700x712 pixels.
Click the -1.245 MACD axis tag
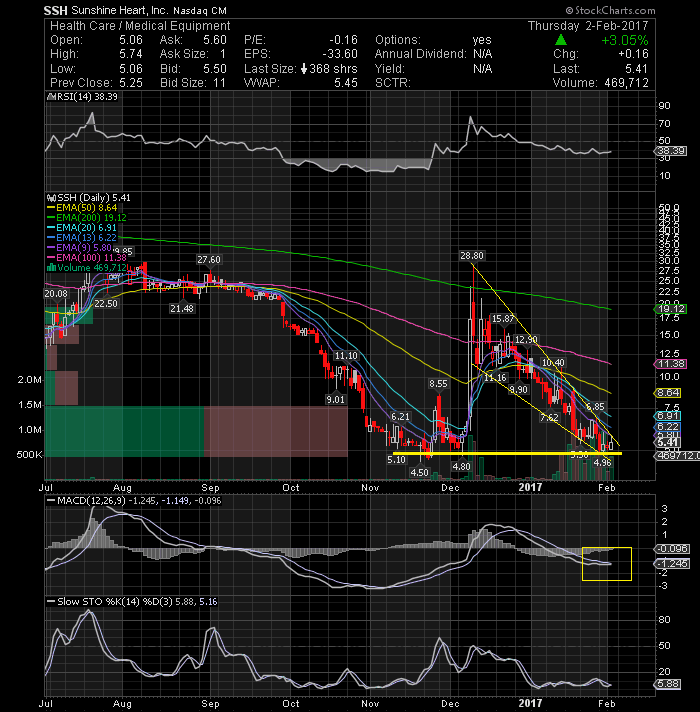click(x=673, y=564)
